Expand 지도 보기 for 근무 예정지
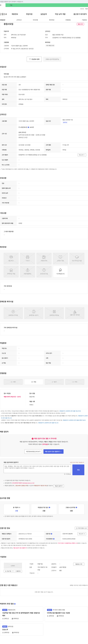This screenshot has width=88, height=644. (x=82, y=155)
